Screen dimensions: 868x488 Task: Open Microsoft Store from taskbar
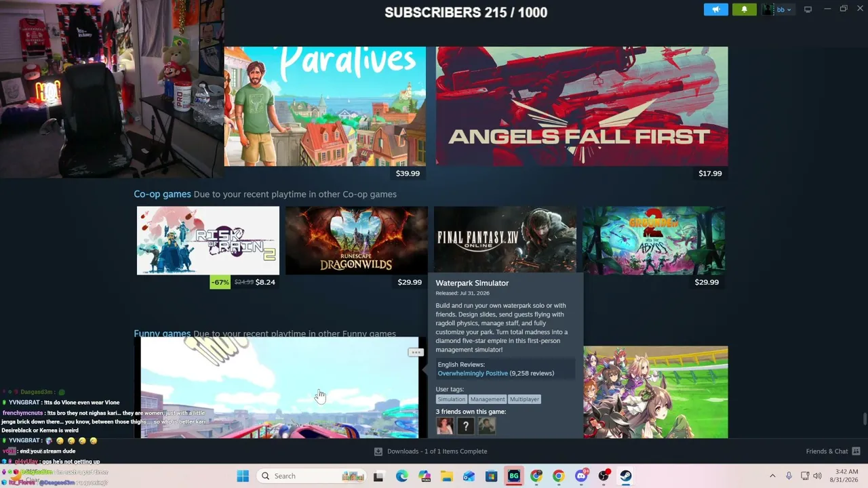491,476
